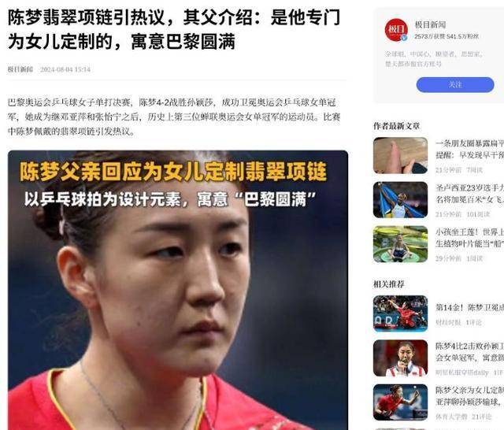
Task: Open the sprinter with flag thumbnail
Action: (x=400, y=200)
